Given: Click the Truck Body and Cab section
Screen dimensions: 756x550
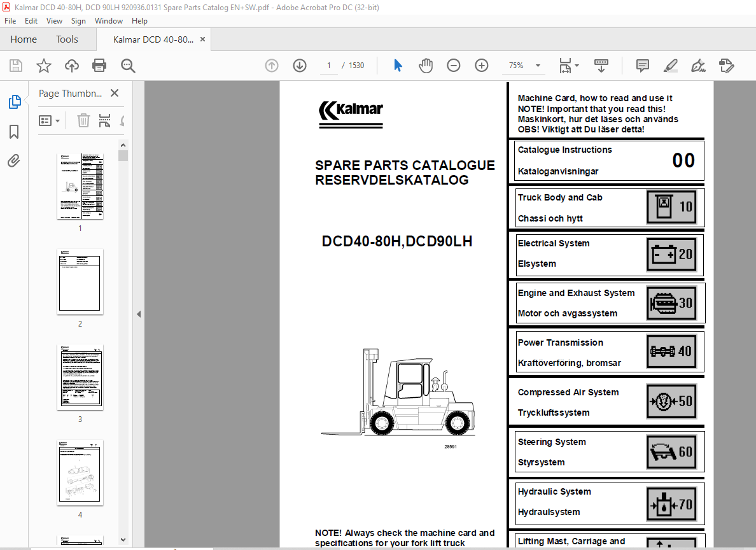Looking at the screenshot, I should (609, 208).
